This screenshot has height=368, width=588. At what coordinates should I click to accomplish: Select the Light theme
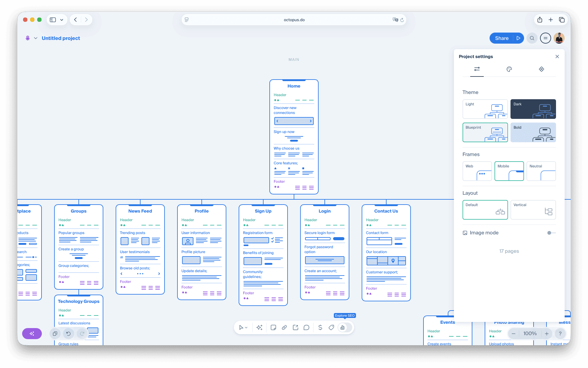[x=485, y=109]
